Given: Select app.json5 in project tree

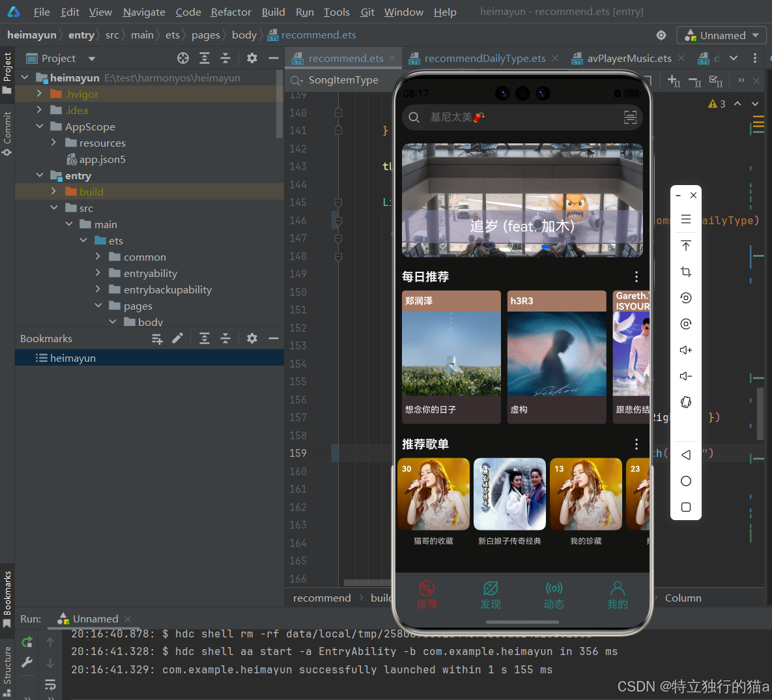Looking at the screenshot, I should pos(102,159).
